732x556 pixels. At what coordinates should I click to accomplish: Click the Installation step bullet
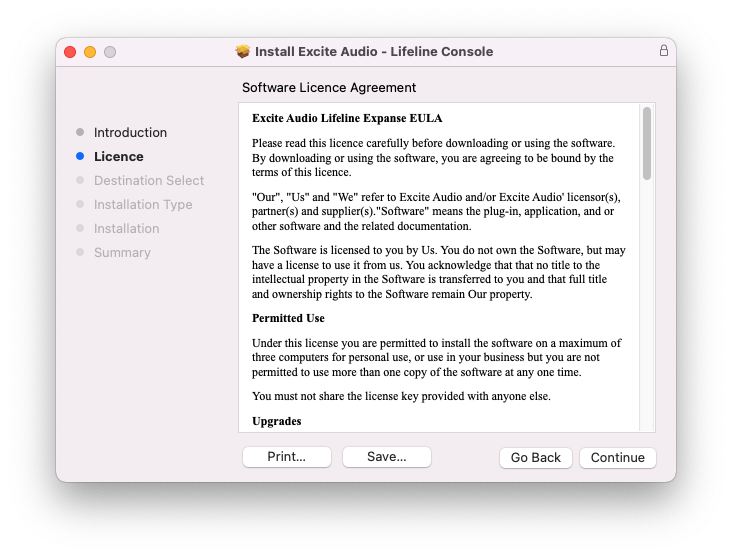pyautogui.click(x=80, y=228)
